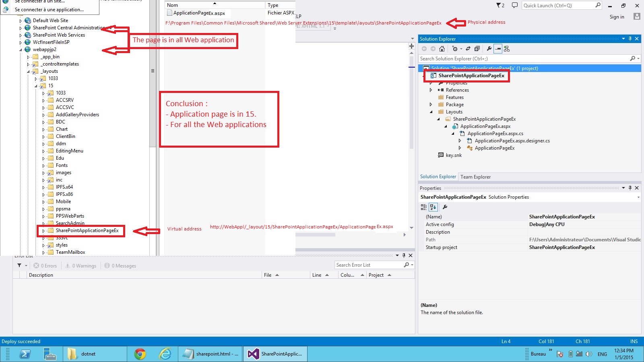
Task: Expand Default Web Site node
Action: pyautogui.click(x=21, y=21)
